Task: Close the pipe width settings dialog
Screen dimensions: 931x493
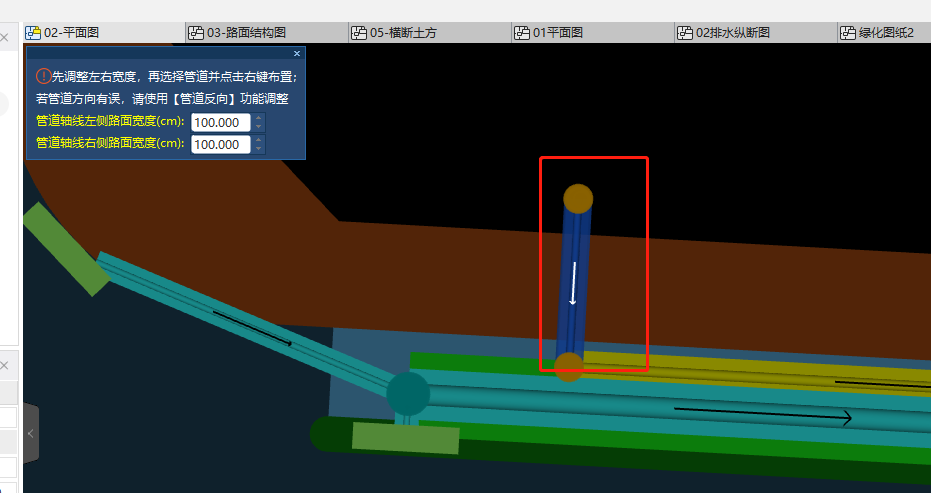Action: point(297,53)
